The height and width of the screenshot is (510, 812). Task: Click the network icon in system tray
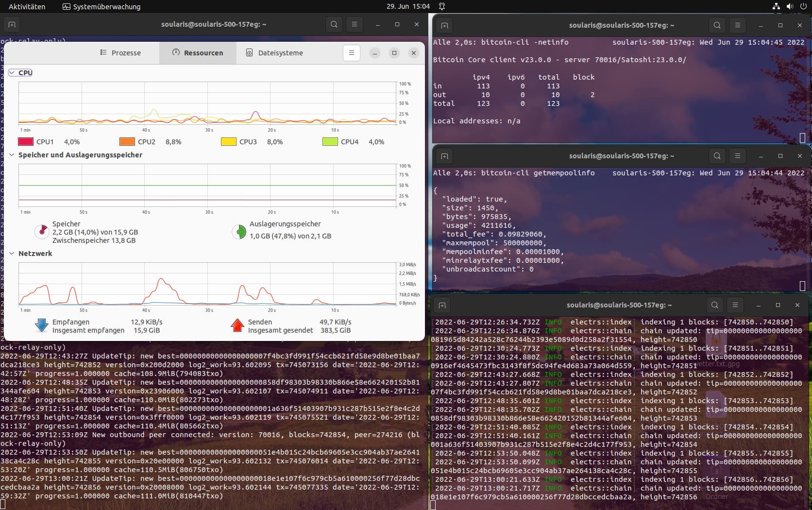tap(776, 6)
